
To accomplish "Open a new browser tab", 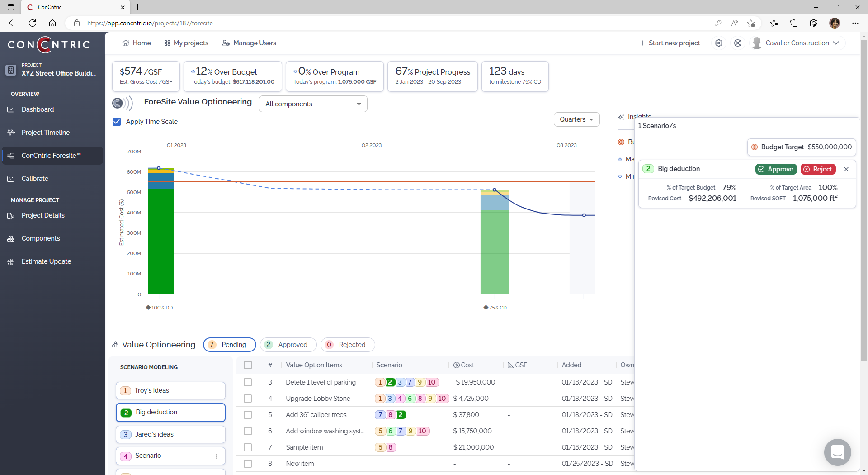I will click(x=138, y=7).
